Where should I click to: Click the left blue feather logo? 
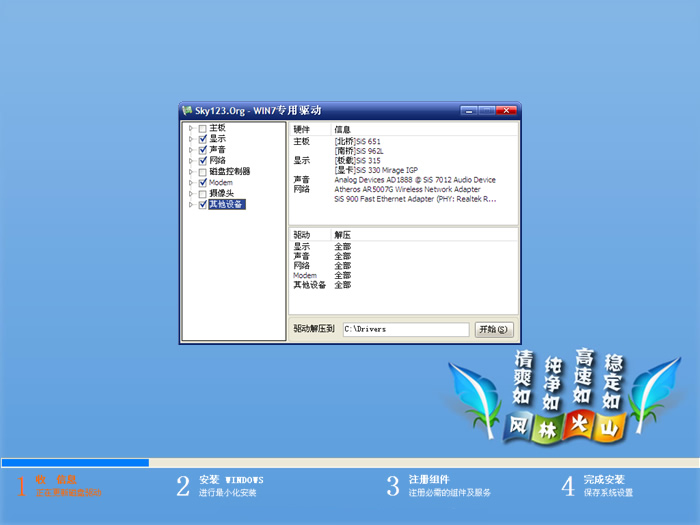[472, 393]
